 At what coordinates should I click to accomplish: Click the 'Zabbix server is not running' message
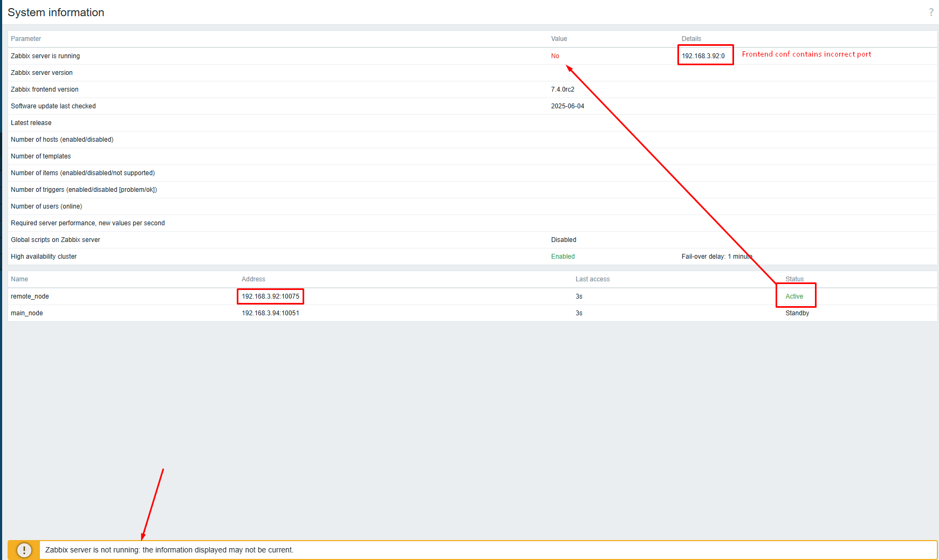tap(169, 550)
